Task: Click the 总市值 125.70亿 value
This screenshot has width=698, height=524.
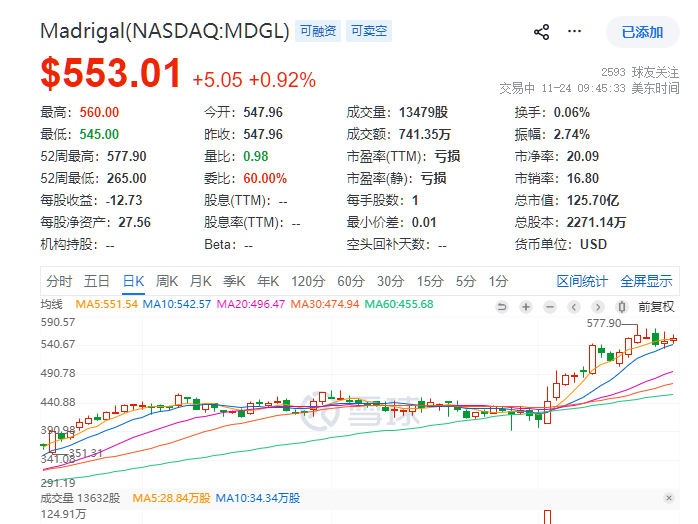Action: [x=593, y=200]
